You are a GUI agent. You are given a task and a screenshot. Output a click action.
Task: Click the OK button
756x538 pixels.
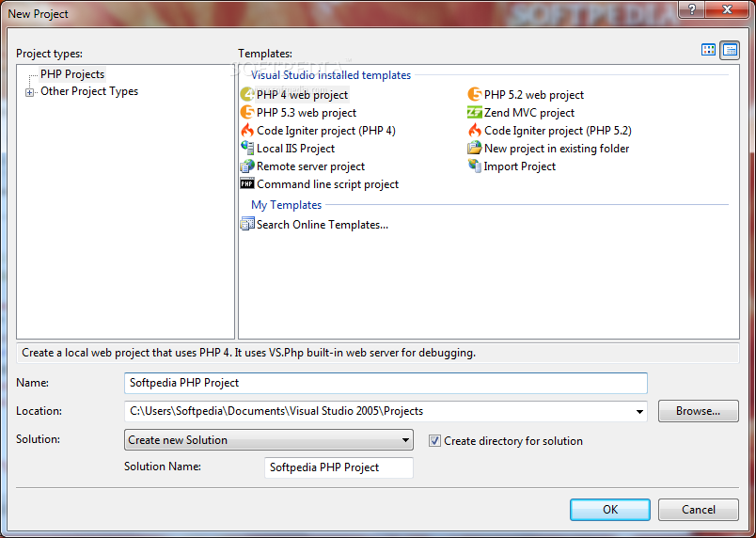(x=610, y=510)
